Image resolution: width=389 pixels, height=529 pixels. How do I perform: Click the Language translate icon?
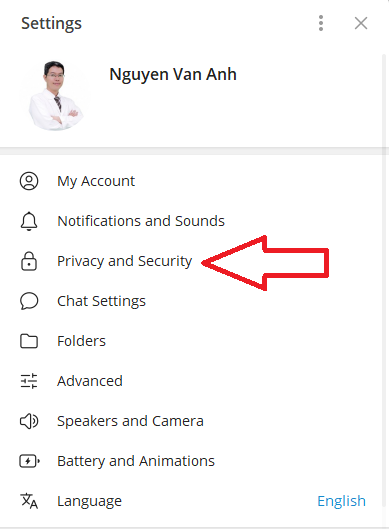click(29, 501)
